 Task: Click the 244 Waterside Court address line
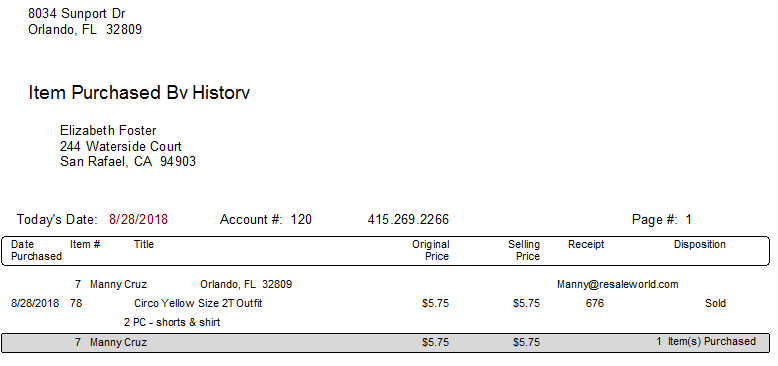coord(121,146)
